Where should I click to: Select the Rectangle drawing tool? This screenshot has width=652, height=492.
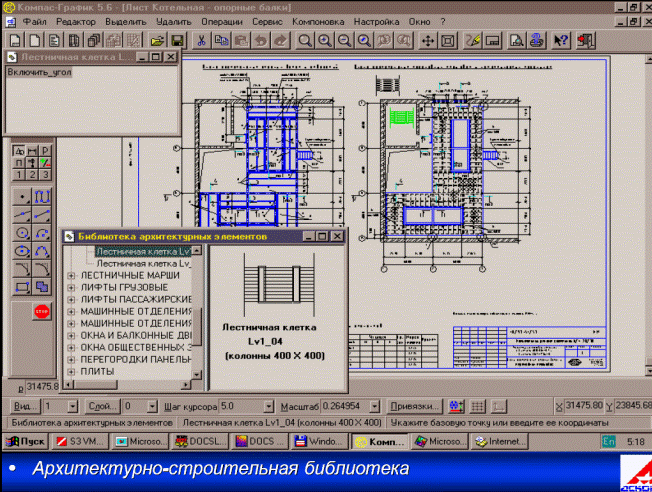click(x=22, y=287)
